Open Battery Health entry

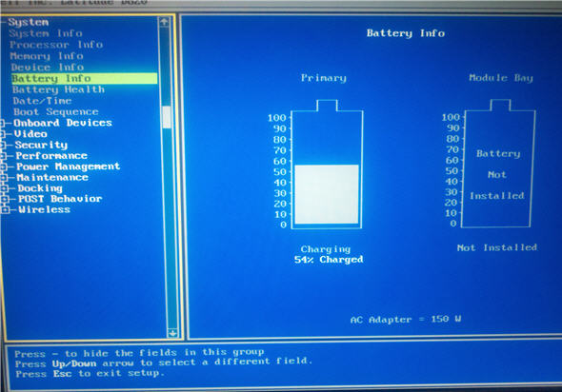pyautogui.click(x=58, y=89)
